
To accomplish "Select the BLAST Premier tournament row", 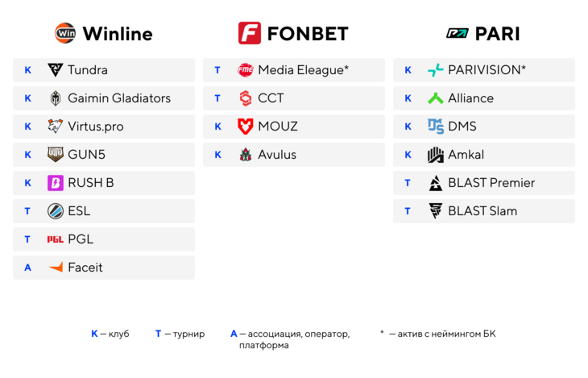I will (x=484, y=183).
